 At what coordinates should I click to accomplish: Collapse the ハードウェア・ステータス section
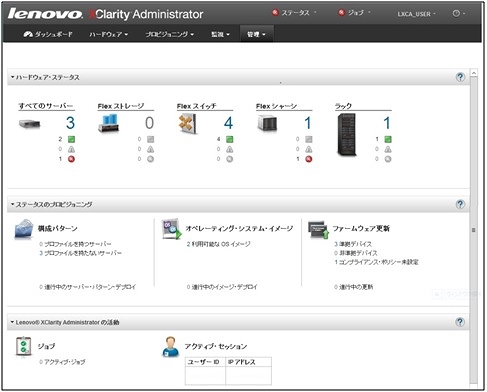click(12, 77)
